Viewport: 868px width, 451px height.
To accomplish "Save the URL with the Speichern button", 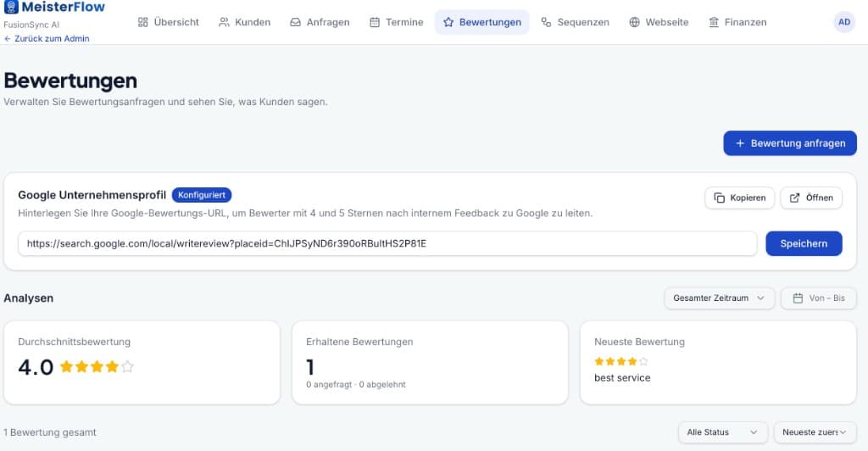I will (804, 243).
